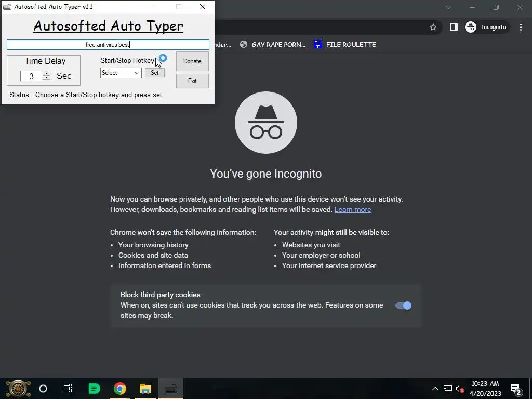Click the Set hotkey button

click(x=155, y=73)
